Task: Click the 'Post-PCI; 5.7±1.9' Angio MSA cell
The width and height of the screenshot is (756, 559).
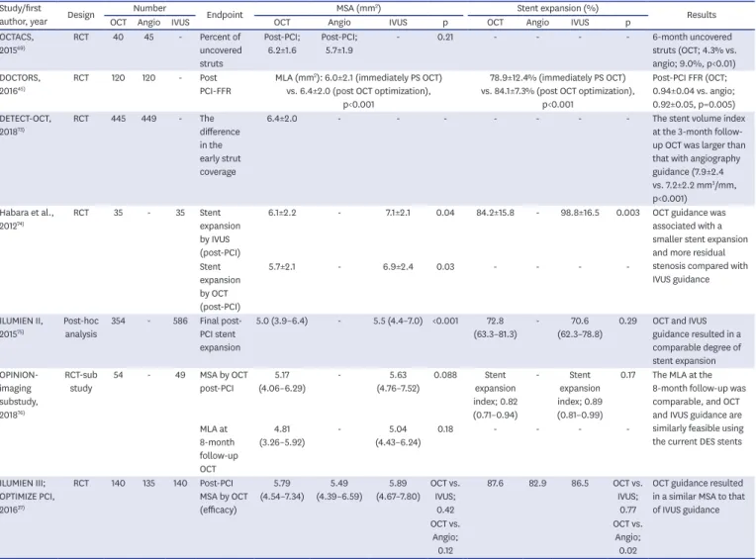Action: coord(339,44)
